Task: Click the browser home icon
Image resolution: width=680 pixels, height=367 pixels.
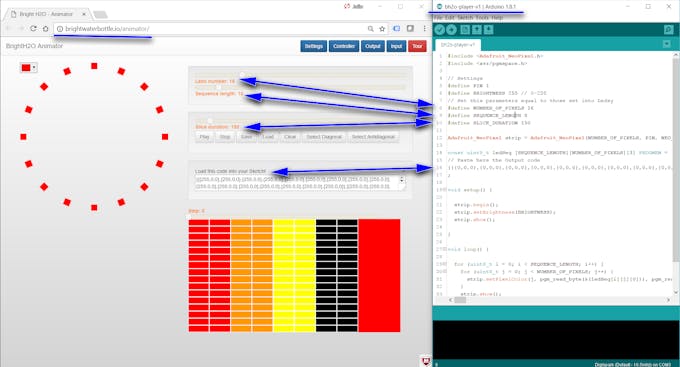Action: (x=46, y=29)
